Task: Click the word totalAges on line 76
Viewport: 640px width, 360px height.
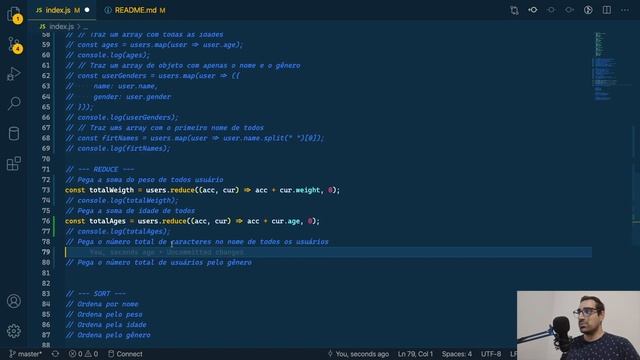Action: (107, 221)
